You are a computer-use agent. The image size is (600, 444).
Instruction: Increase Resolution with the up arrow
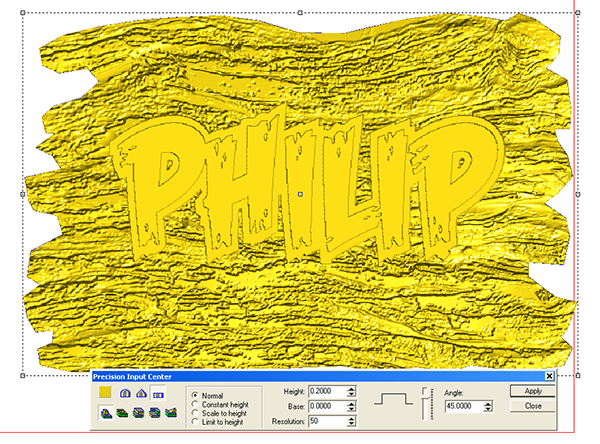[351, 419]
